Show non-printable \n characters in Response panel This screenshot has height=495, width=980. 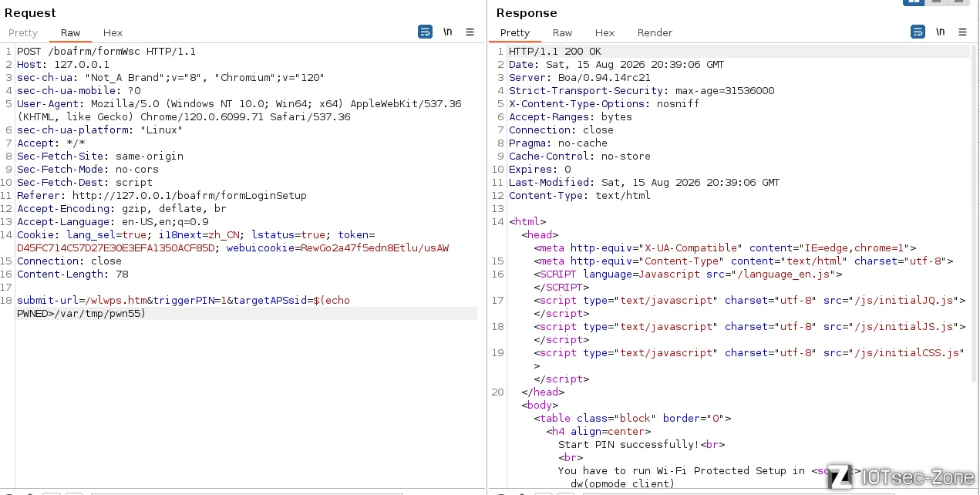[x=940, y=32]
